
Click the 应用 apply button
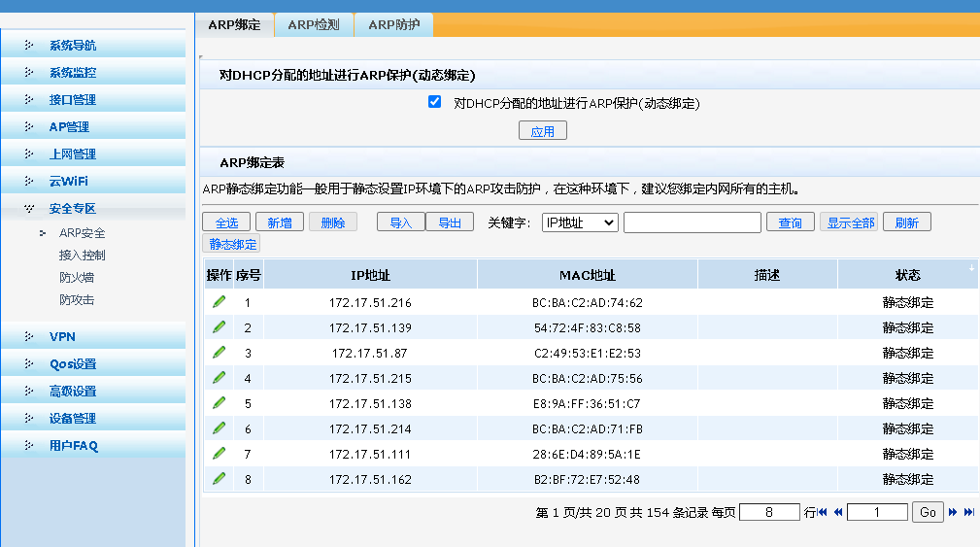click(x=543, y=130)
